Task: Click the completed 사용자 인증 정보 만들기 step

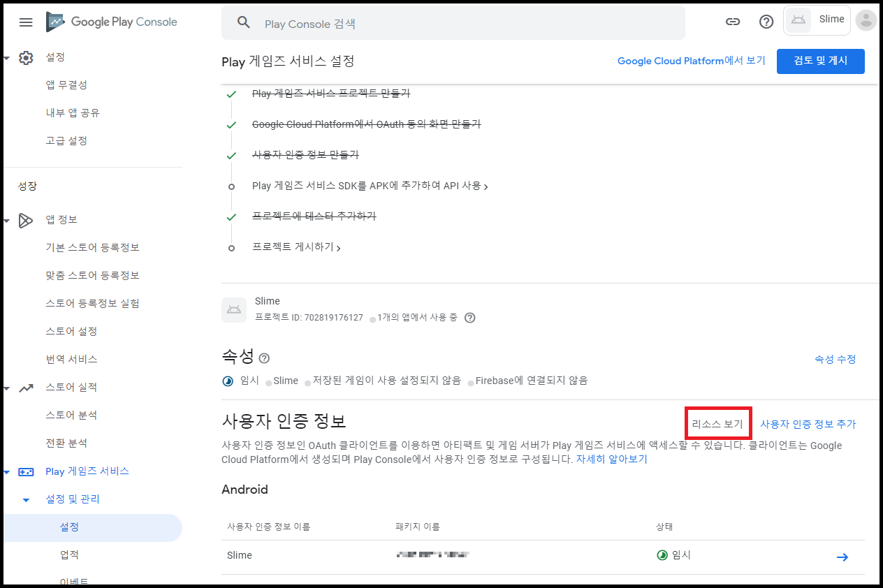Action: tap(305, 155)
